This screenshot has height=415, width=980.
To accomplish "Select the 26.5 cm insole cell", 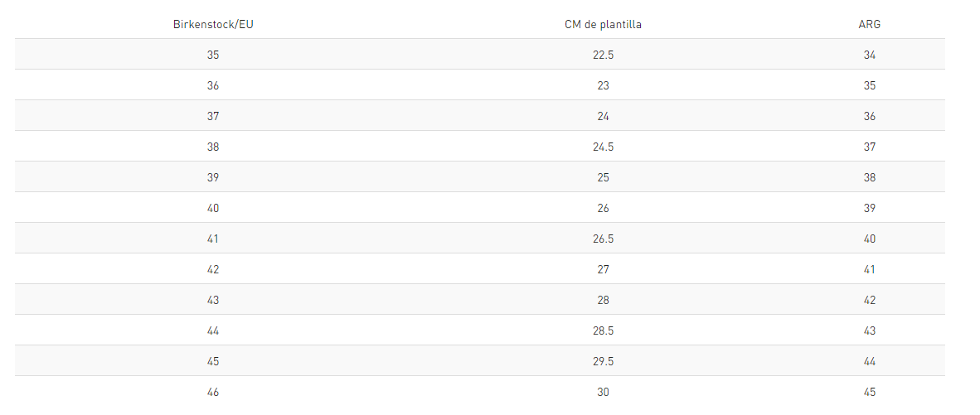I will point(603,239).
